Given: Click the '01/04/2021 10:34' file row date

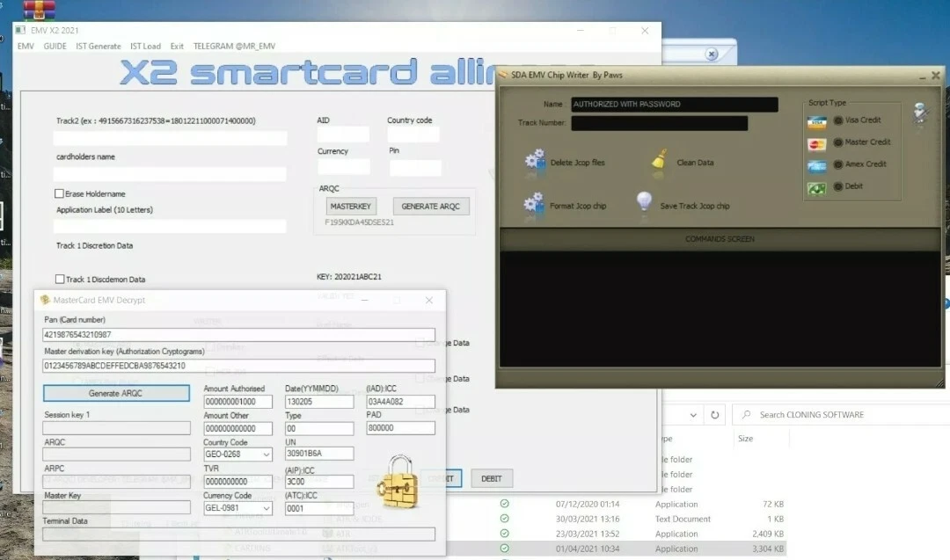Looking at the screenshot, I should coord(588,549).
